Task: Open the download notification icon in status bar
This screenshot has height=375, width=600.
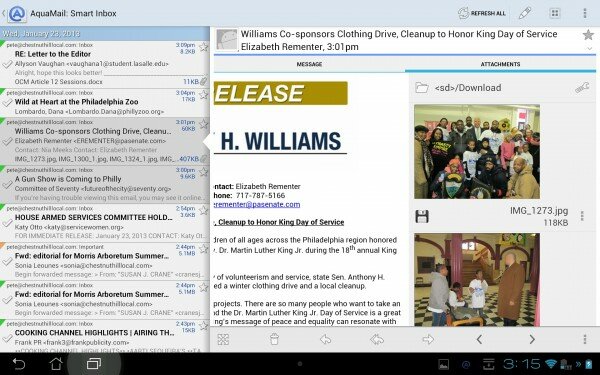Action: click(489, 364)
